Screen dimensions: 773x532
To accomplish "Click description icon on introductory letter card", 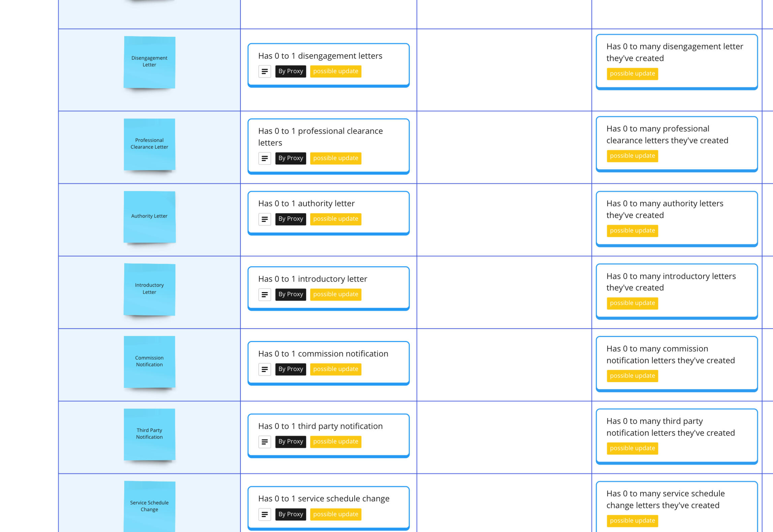I will pos(264,295).
